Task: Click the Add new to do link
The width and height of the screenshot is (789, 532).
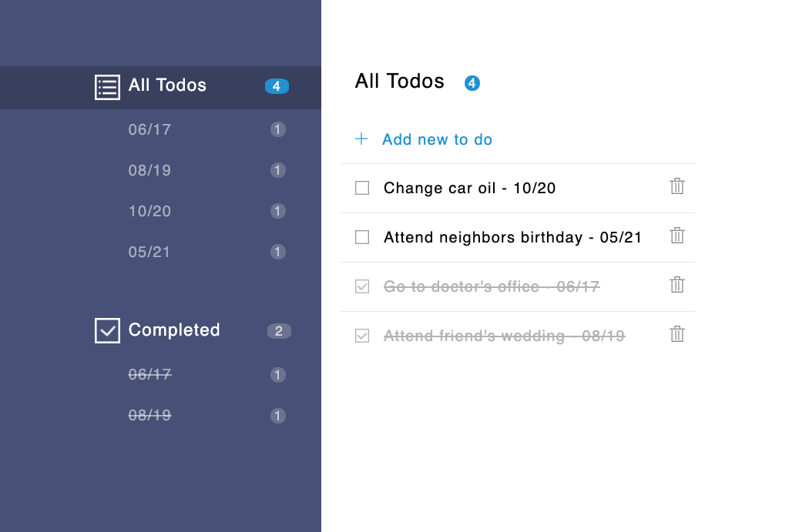Action: (437, 139)
